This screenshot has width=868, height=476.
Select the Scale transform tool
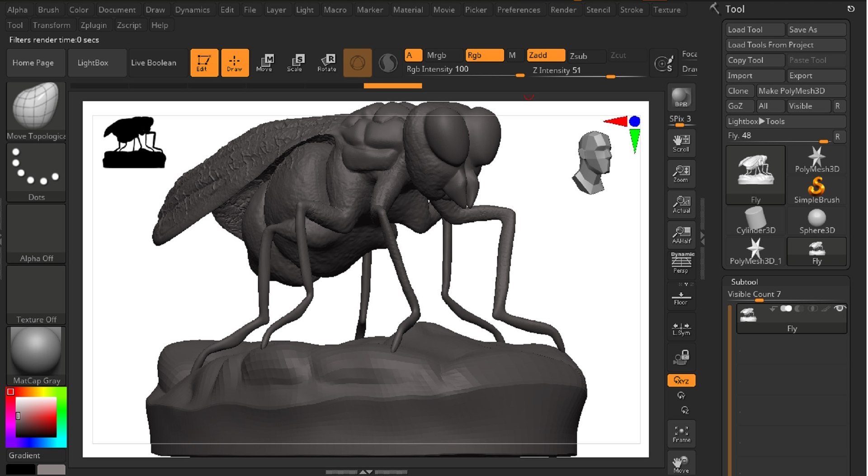tap(295, 63)
